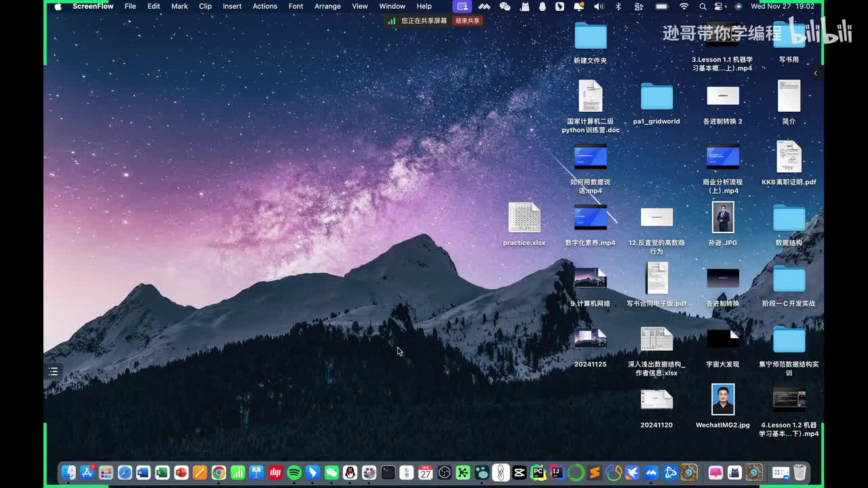
Task: Click the date and time clock
Action: pos(783,6)
